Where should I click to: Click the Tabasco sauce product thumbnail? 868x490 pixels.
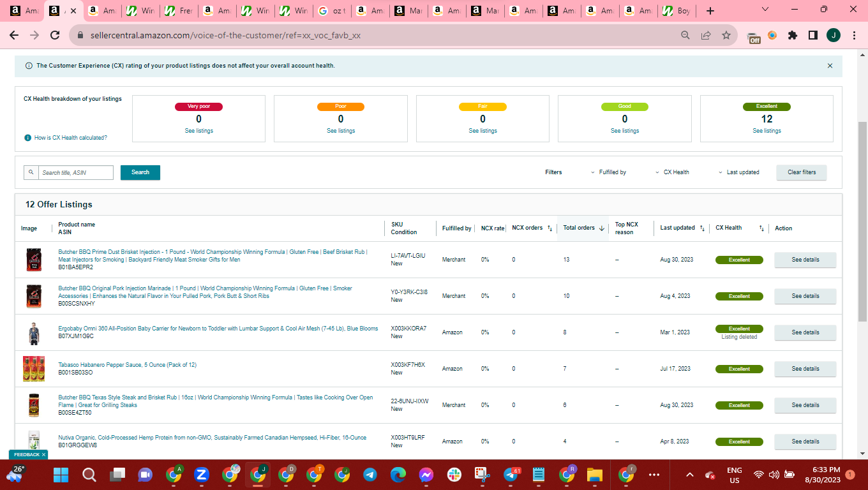[x=34, y=369]
